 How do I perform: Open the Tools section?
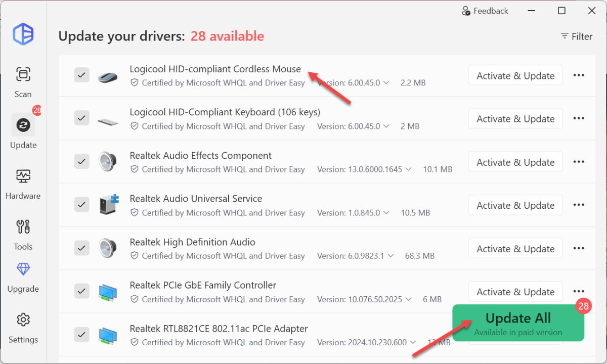[23, 234]
